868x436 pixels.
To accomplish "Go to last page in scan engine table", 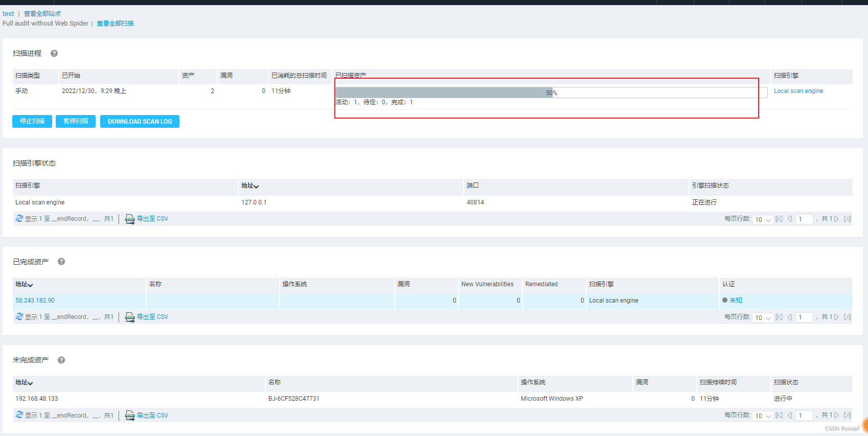I will click(x=847, y=219).
